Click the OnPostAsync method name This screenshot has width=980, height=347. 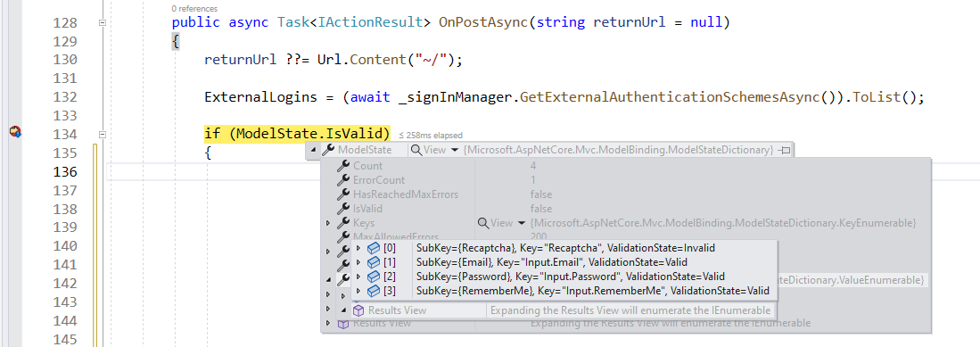(483, 23)
